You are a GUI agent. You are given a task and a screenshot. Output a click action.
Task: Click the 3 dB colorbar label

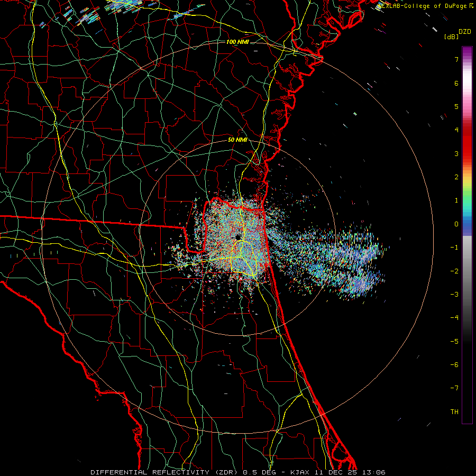pos(456,153)
